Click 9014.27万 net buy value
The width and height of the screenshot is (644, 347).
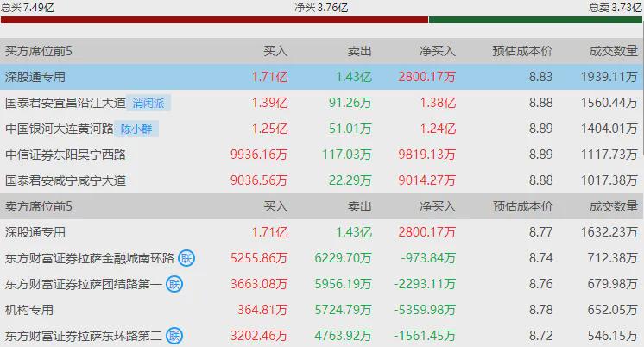pos(427,180)
